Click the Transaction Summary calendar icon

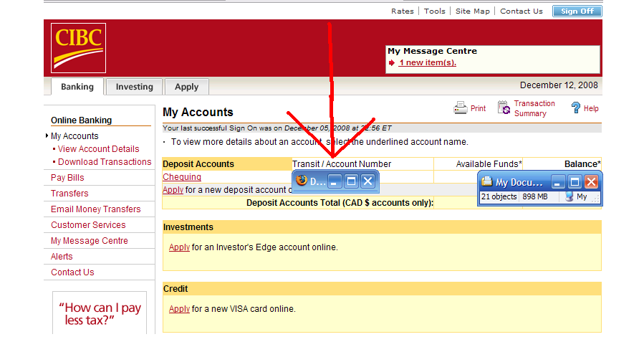click(504, 108)
